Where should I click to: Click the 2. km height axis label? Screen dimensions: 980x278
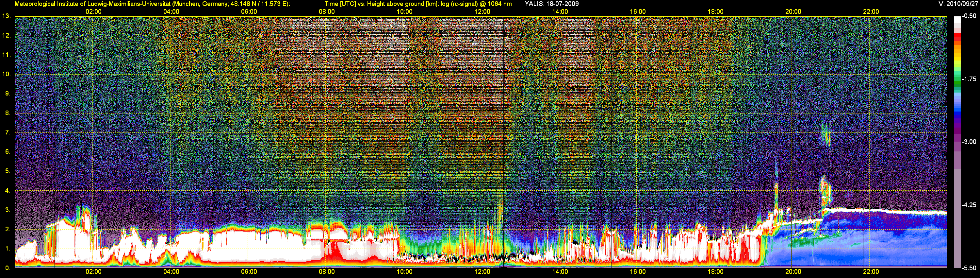tap(8, 229)
